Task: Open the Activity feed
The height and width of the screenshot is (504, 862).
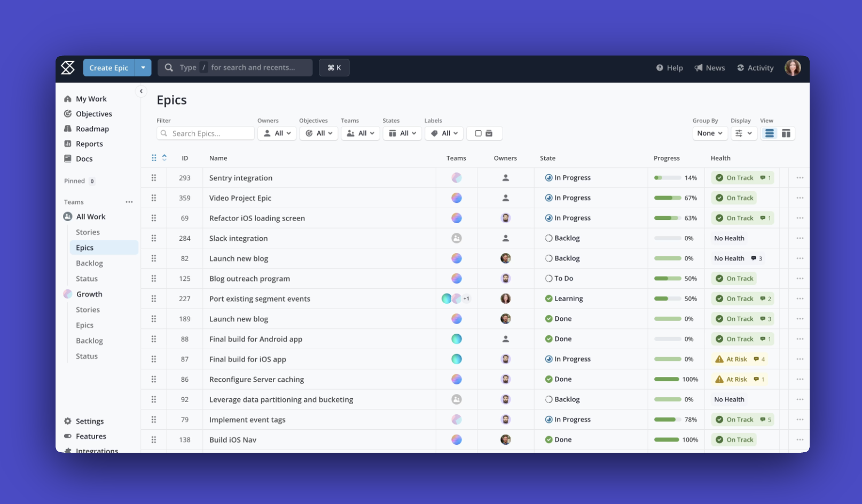Action: pos(755,68)
